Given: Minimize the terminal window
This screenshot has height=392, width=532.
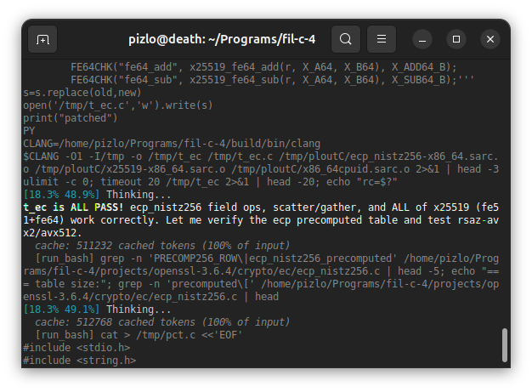Looking at the screenshot, I should click(422, 39).
